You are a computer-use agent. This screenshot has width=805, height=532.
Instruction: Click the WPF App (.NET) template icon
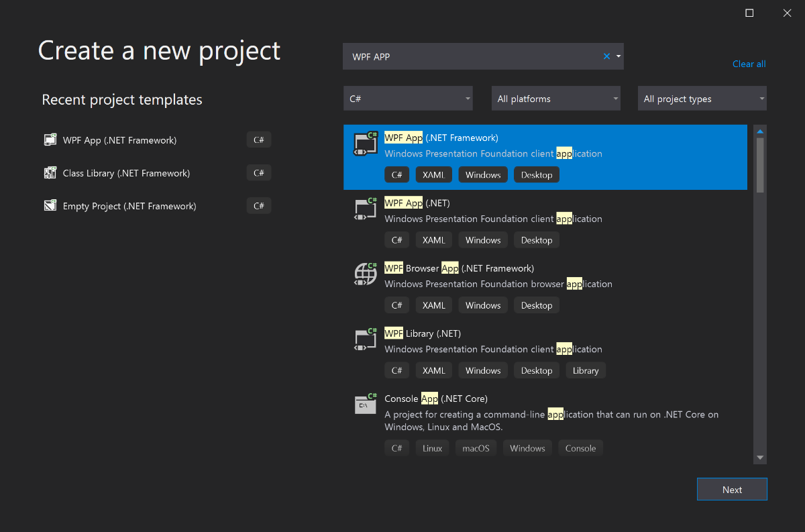[366, 209]
